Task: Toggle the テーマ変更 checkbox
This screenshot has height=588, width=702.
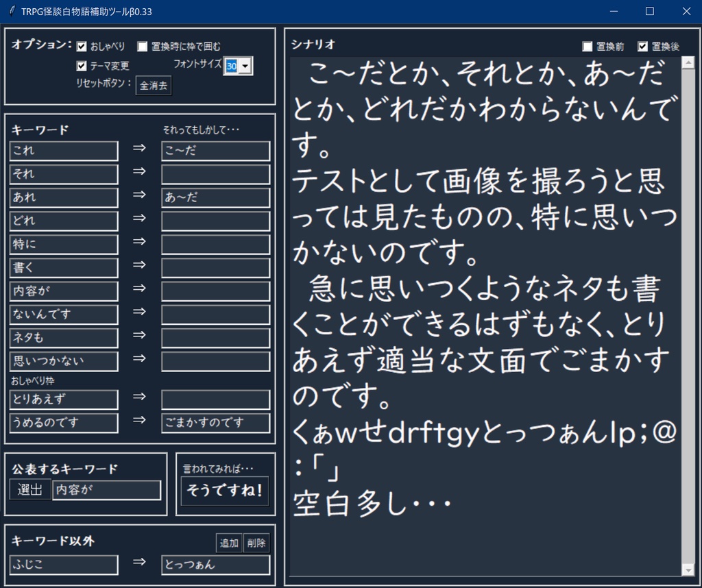Action: [81, 65]
